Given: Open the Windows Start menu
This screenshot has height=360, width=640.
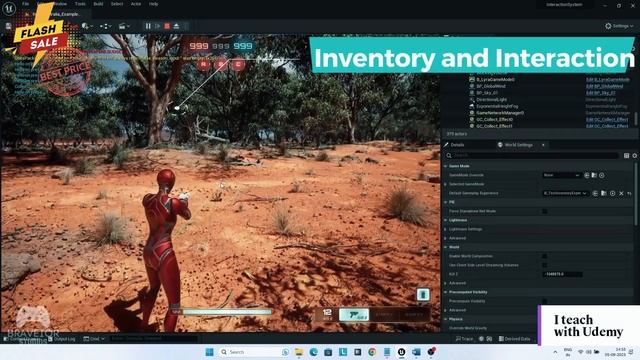Looking at the screenshot, I should point(210,352).
